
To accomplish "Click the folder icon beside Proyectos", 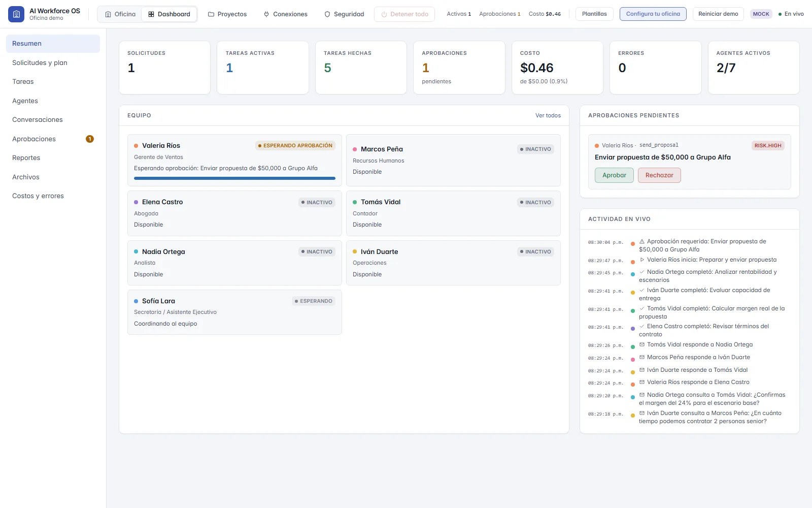I will (x=211, y=14).
